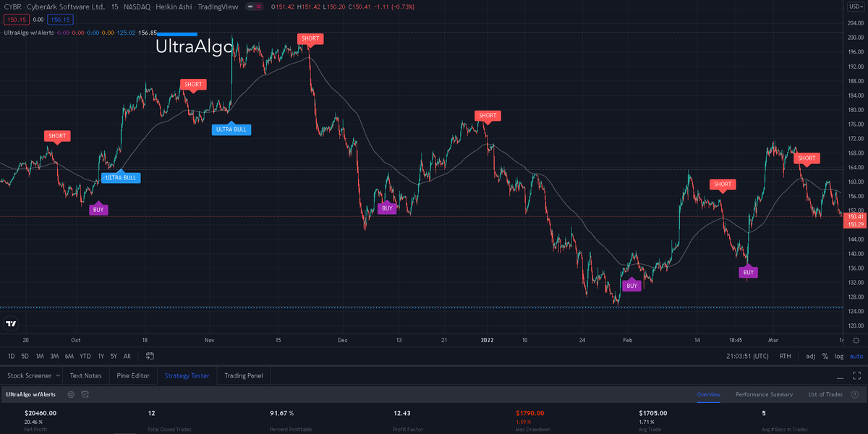Open the Pine Editor tab

pyautogui.click(x=133, y=375)
